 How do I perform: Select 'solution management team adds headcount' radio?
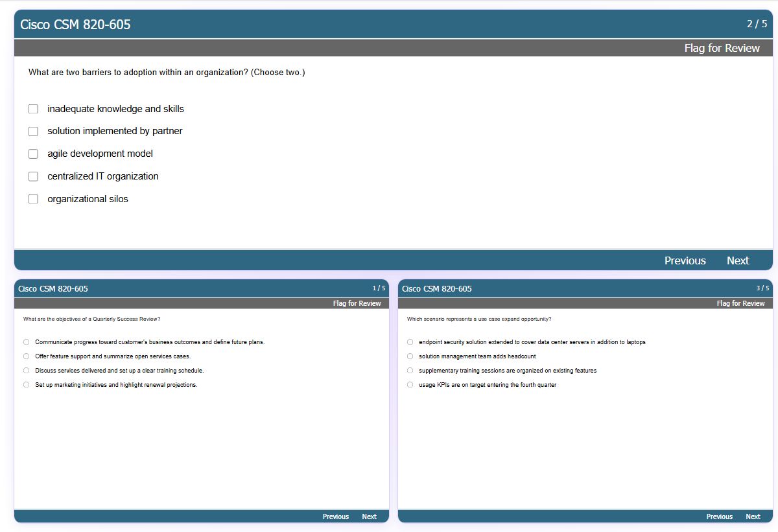pyautogui.click(x=410, y=356)
